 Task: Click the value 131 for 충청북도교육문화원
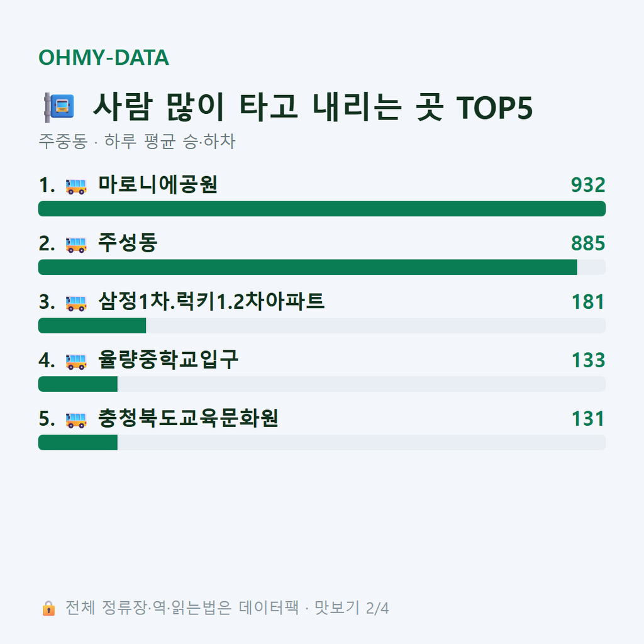[588, 418]
